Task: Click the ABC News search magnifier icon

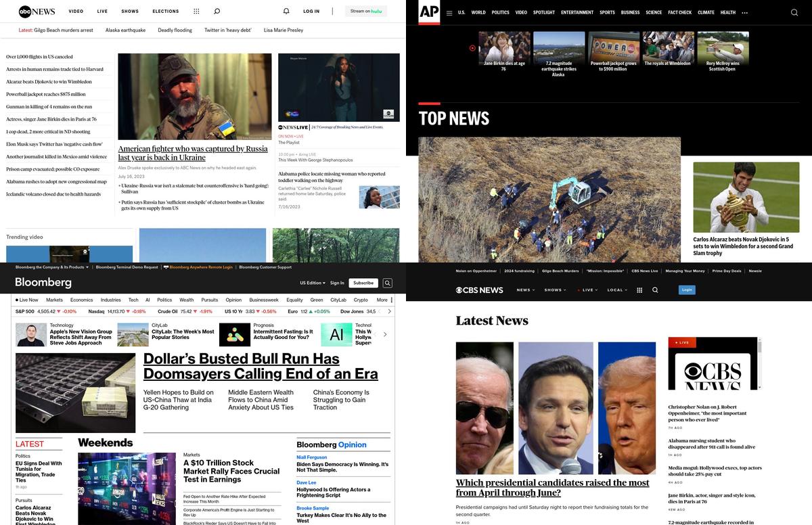Action: tap(217, 12)
